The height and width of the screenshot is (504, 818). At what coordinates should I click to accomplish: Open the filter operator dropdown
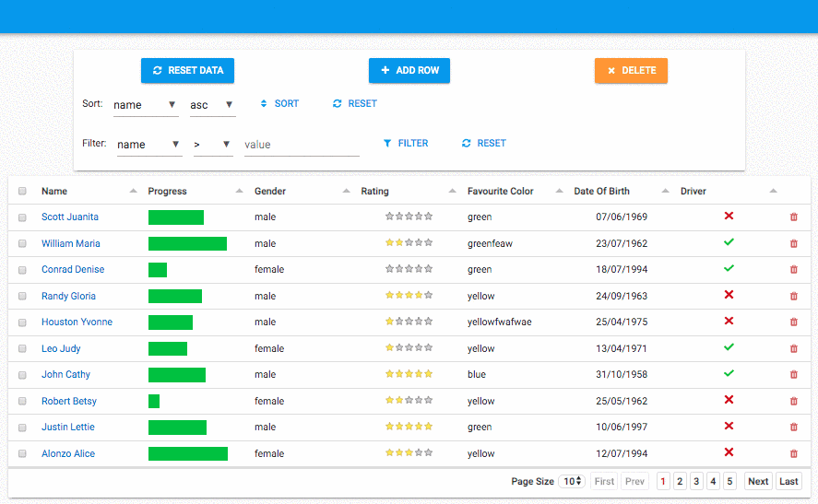point(213,145)
